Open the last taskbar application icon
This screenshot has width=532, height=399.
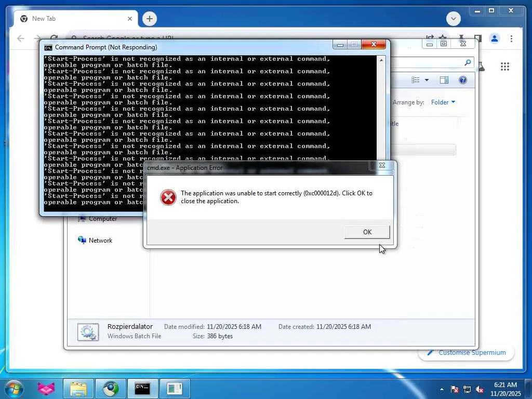tap(175, 389)
